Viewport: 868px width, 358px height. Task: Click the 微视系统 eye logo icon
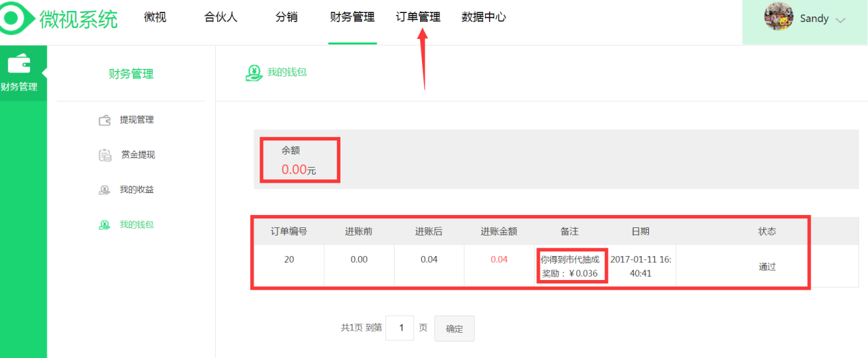pyautogui.click(x=15, y=18)
